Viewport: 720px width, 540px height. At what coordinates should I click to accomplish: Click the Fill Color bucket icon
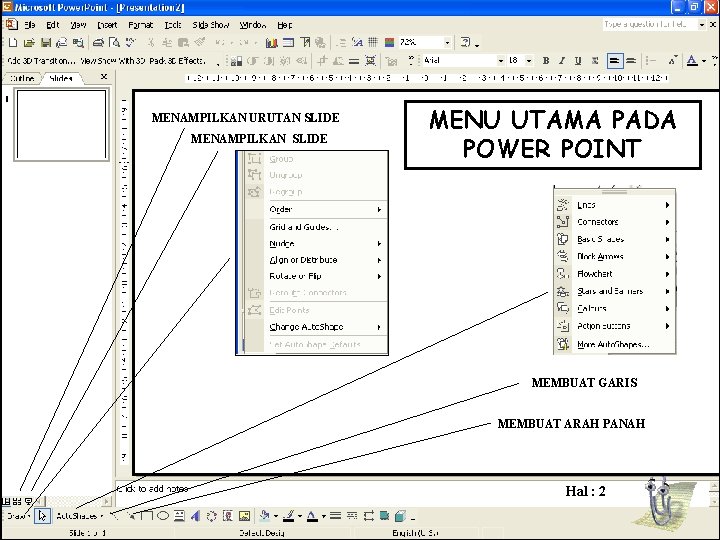264,516
